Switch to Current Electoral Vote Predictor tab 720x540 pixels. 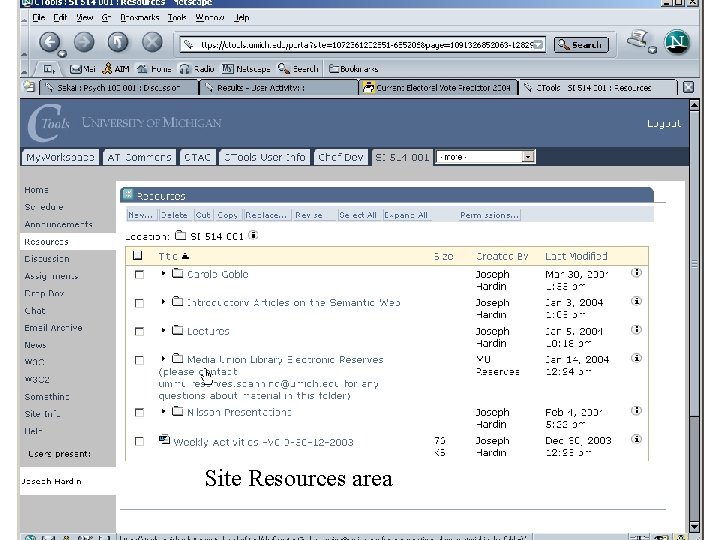[438, 87]
